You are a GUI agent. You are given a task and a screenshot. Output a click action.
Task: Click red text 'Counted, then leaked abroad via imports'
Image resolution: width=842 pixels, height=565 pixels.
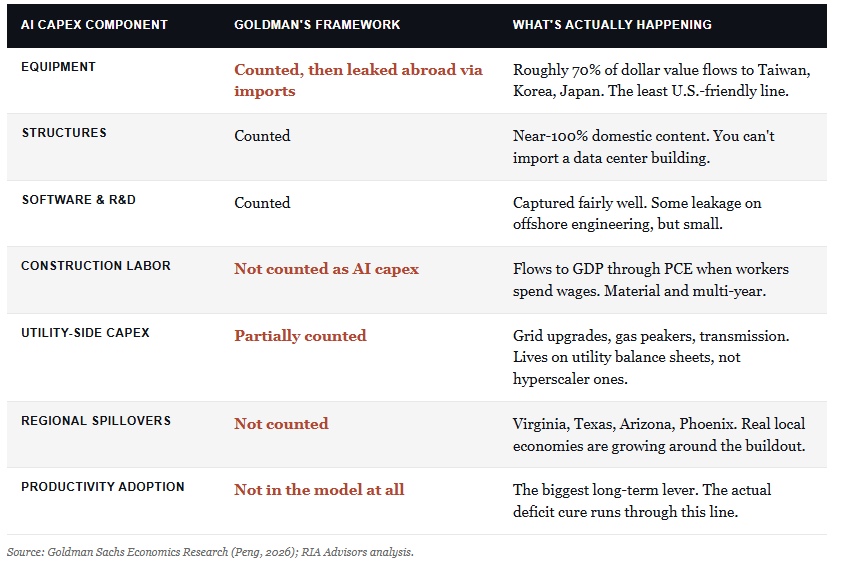358,81
